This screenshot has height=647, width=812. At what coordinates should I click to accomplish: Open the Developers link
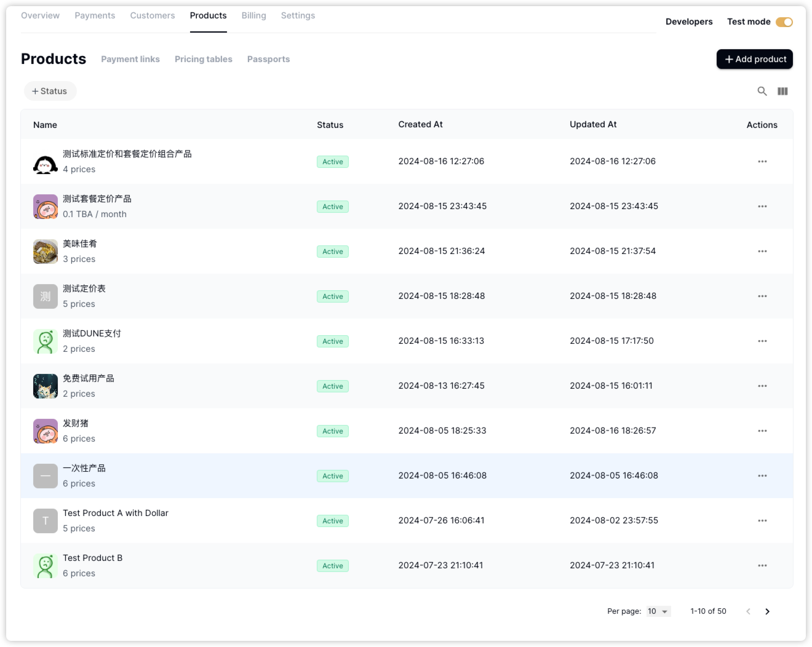coord(689,22)
